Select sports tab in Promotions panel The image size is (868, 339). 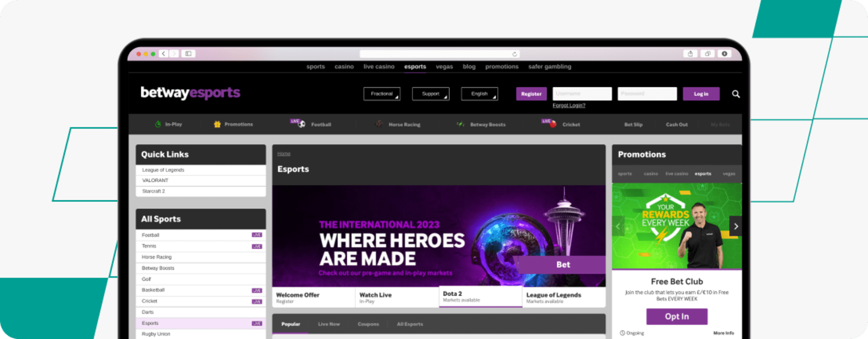[x=625, y=173]
